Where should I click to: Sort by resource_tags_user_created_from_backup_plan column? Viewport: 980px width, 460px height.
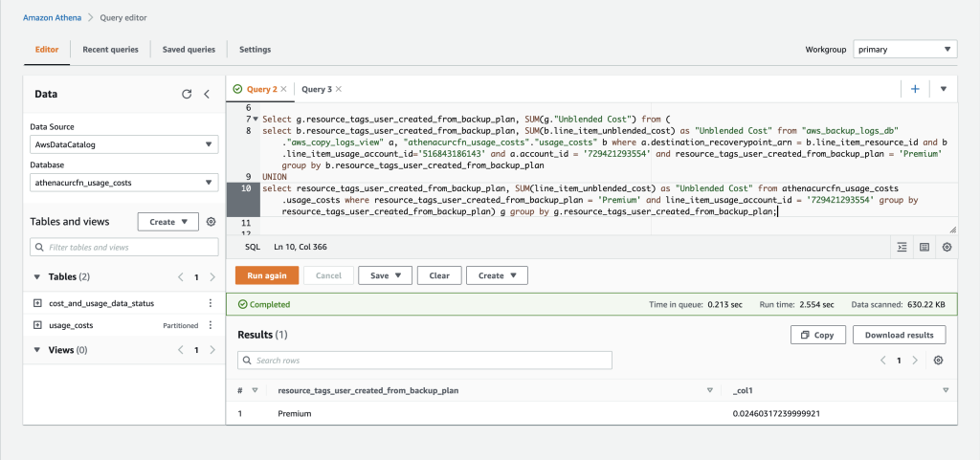point(709,391)
